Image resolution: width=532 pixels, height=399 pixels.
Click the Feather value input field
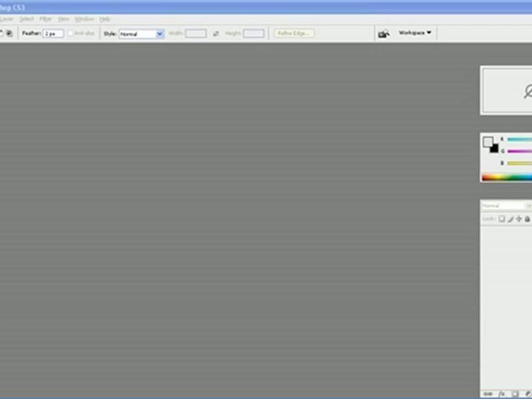pos(53,34)
